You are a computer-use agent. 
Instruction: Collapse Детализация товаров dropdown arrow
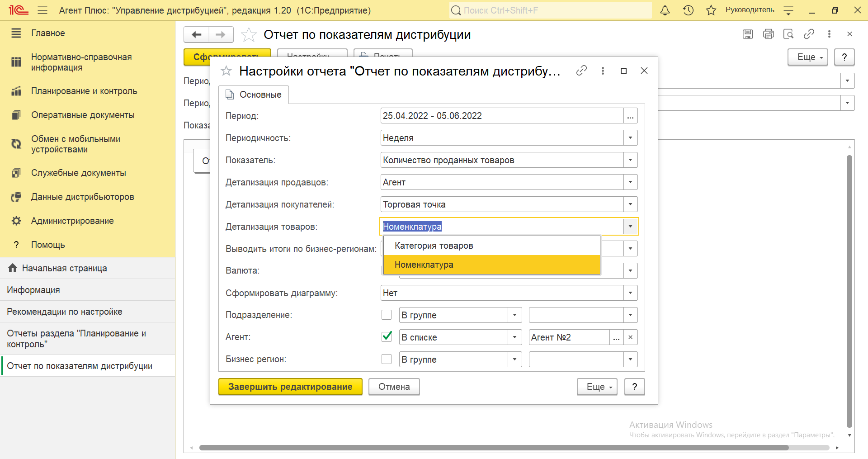[630, 226]
